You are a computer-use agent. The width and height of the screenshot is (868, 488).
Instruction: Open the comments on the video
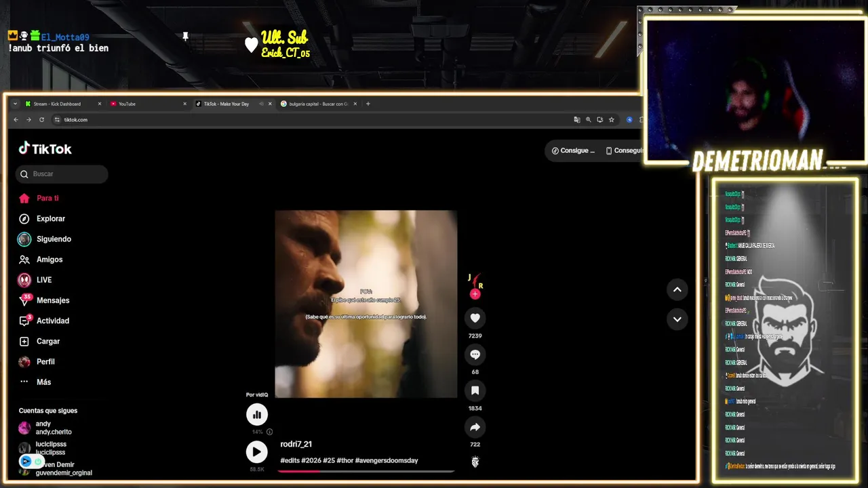[x=475, y=354]
